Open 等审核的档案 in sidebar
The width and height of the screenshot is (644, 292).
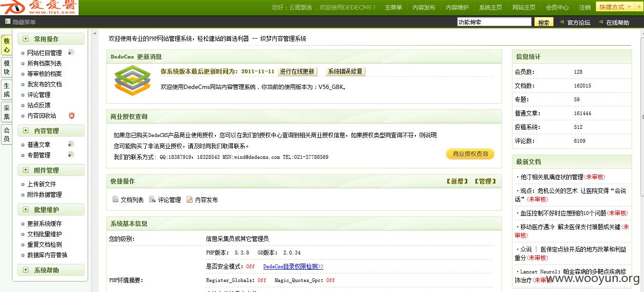pos(44,74)
